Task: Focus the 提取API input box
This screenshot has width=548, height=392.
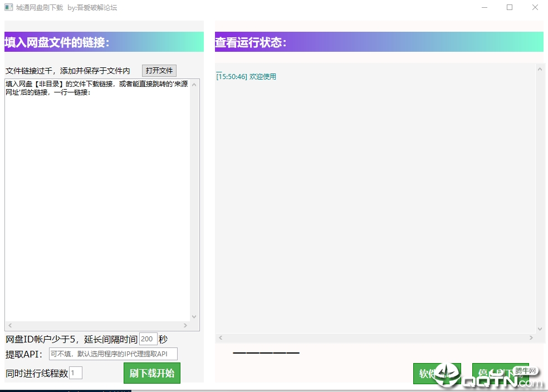Action: (x=113, y=354)
